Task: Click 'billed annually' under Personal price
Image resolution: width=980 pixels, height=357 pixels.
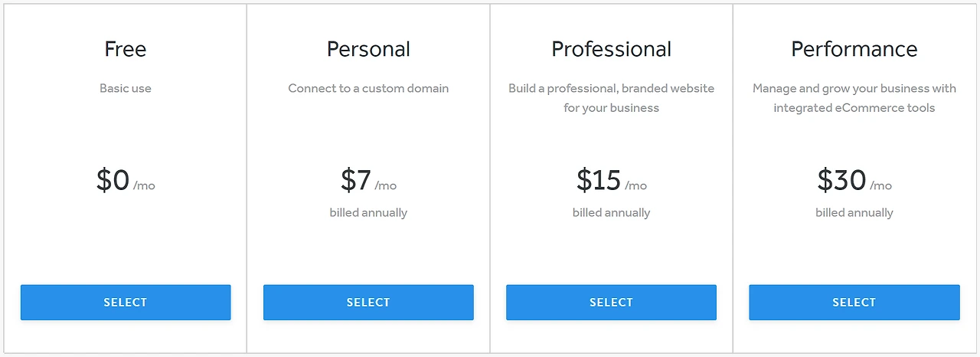Action: [368, 213]
